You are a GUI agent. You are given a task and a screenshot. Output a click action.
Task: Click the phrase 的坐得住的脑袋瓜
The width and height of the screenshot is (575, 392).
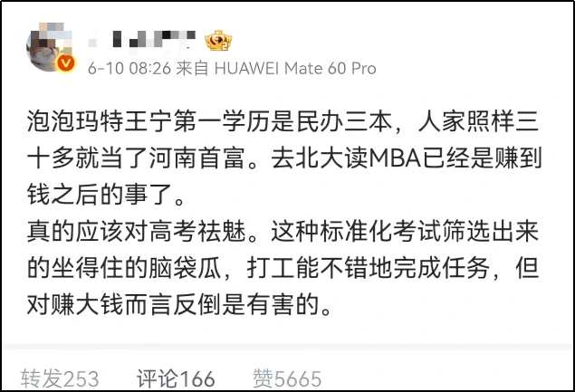[x=124, y=268]
